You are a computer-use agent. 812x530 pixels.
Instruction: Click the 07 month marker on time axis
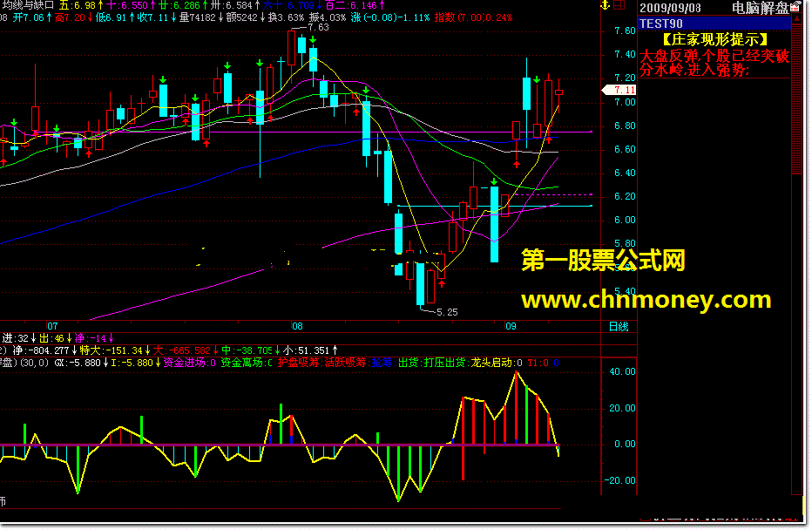52,326
